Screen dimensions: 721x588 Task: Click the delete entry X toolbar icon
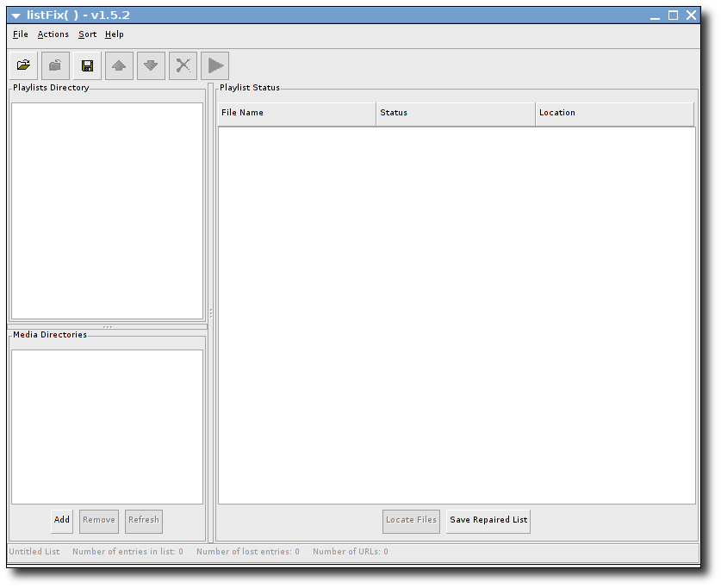[x=183, y=65]
